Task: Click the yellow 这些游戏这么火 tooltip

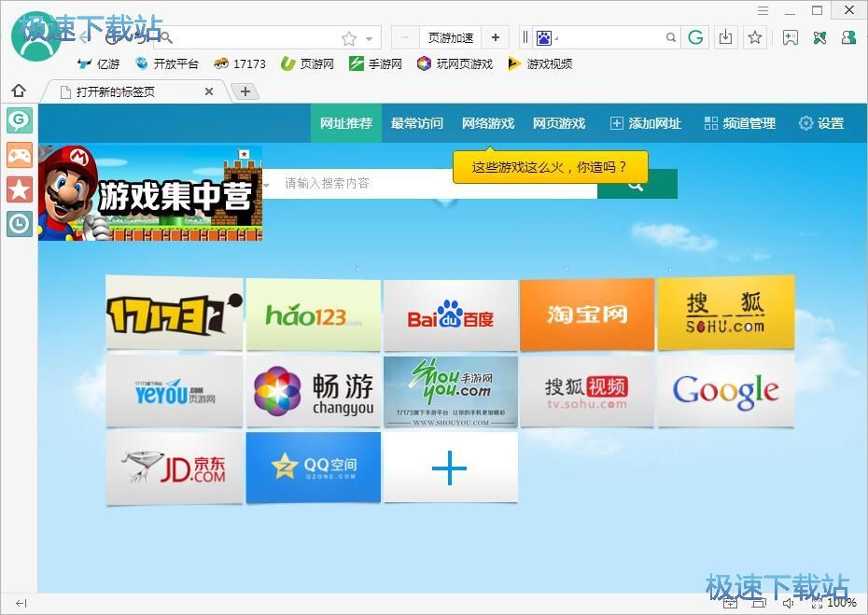Action: click(x=550, y=167)
